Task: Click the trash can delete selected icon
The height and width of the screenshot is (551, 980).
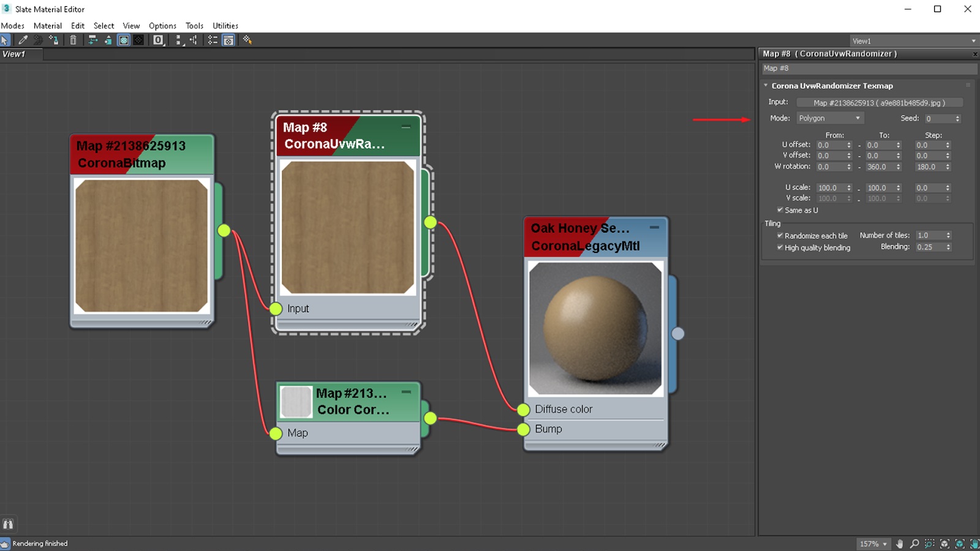Action: click(73, 40)
